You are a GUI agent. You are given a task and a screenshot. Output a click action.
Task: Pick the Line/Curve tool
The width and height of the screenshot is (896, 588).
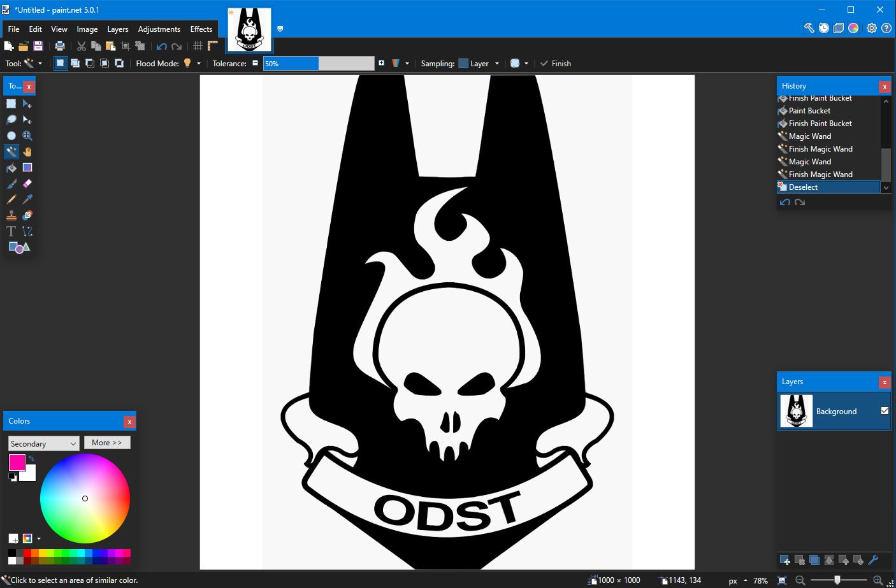(x=27, y=231)
